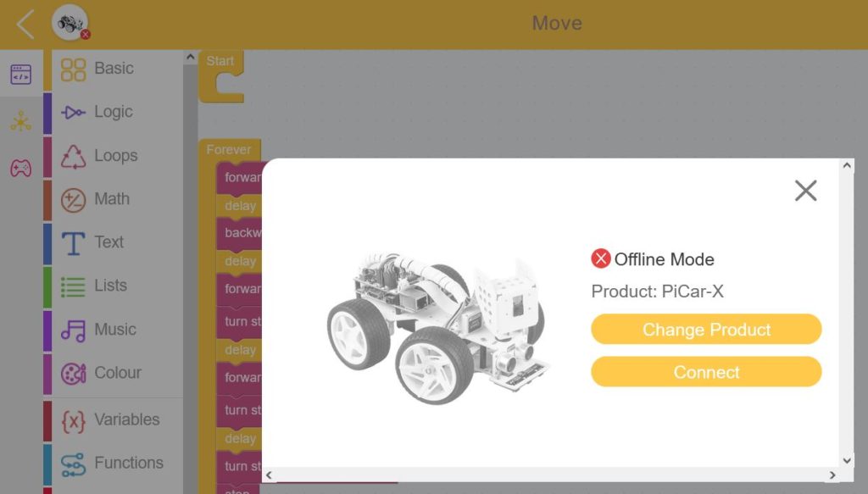868x494 pixels.
Task: Open the Basic block category
Action: tap(114, 69)
